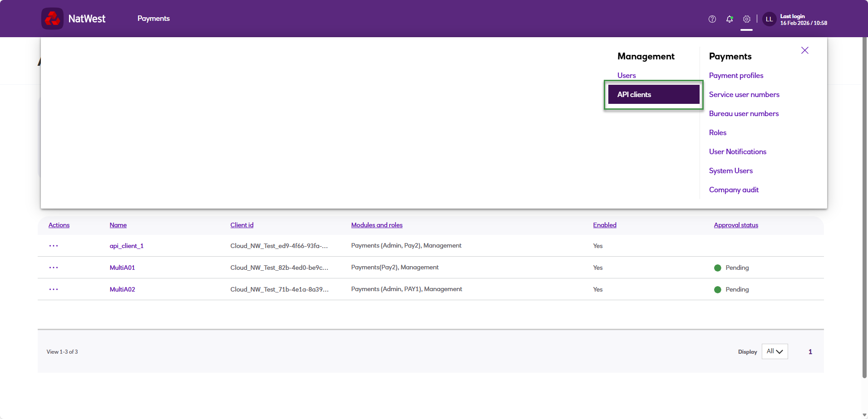Open the MultiA02 client link
Image resolution: width=868 pixels, height=419 pixels.
coord(122,289)
